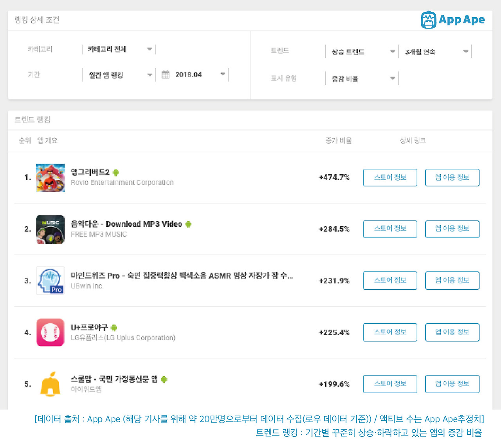Open the 2018.04 date picker dropdown
This screenshot has height=448, width=501.
(192, 75)
